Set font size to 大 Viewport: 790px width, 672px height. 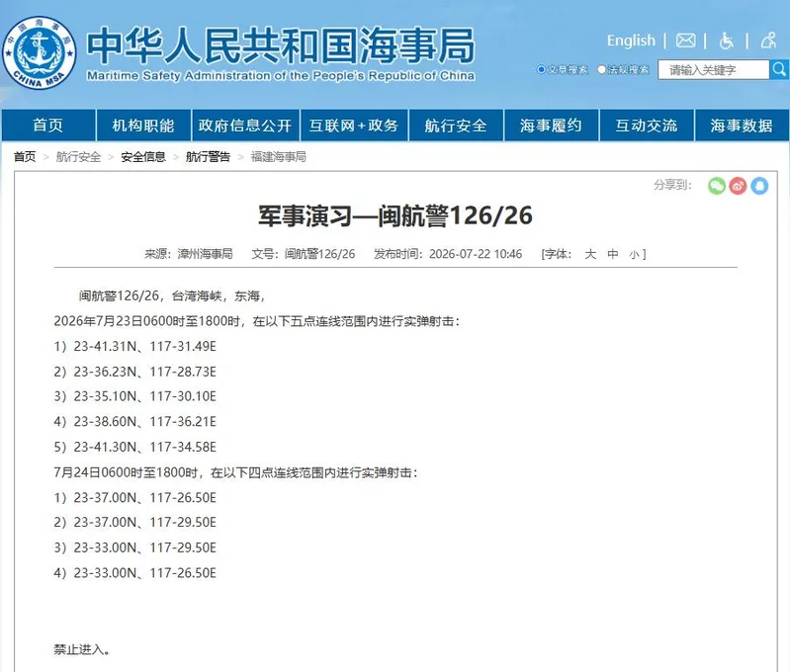point(590,254)
